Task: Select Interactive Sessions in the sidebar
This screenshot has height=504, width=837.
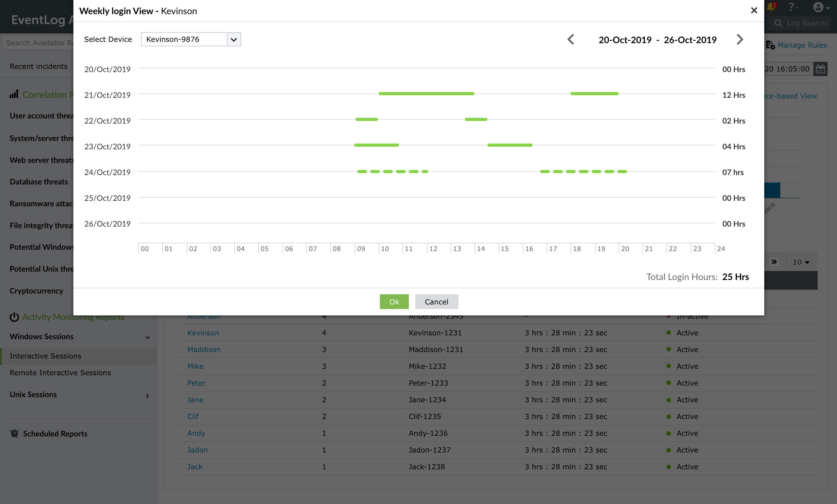Action: 45,356
